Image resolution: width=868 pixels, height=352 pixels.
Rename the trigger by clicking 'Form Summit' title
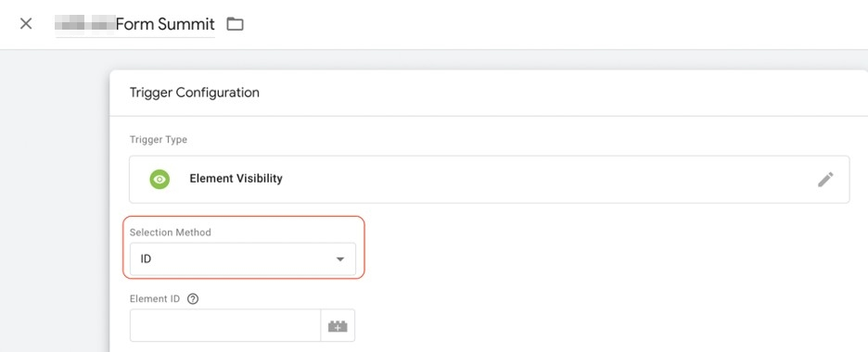[165, 24]
